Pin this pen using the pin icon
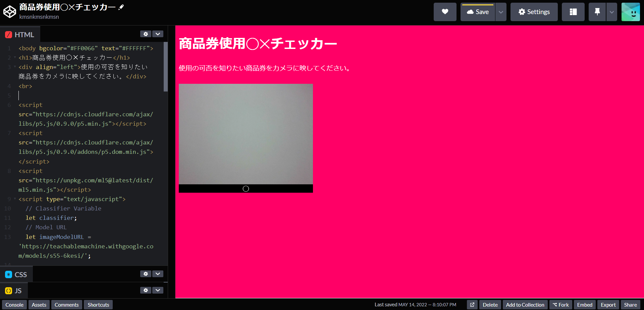The width and height of the screenshot is (644, 310). (597, 12)
